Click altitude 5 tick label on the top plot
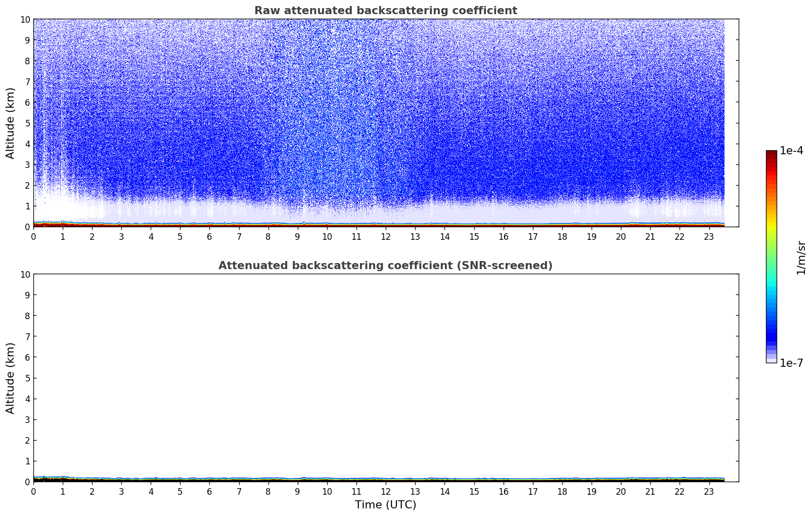812x516 pixels. [27, 123]
